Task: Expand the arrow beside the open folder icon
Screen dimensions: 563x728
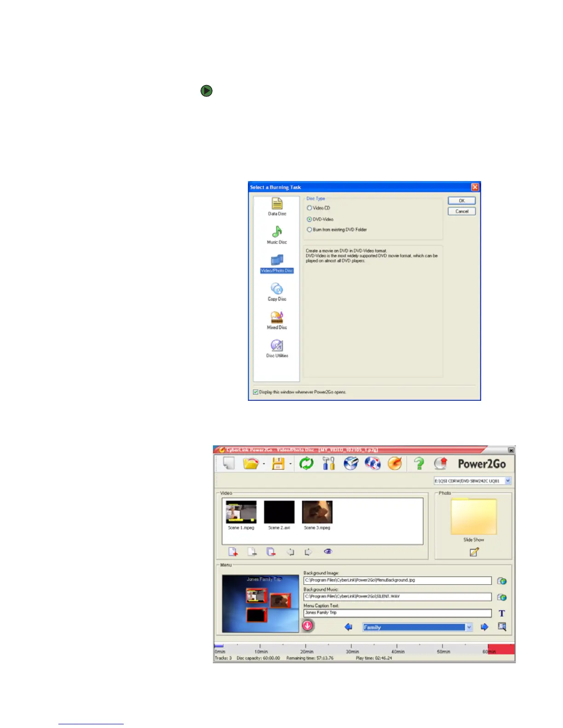Action: (264, 464)
